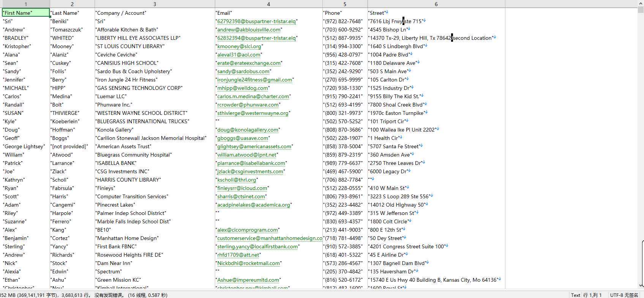Screen dimensions: 644x298
Task: Select column 2 header
Action: pos(72,4)
